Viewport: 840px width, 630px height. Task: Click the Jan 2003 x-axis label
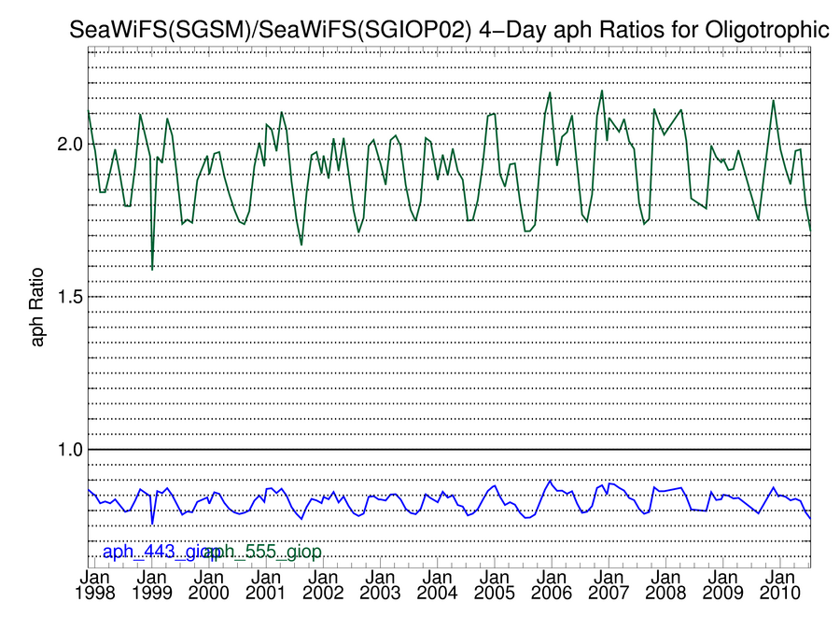(381, 585)
